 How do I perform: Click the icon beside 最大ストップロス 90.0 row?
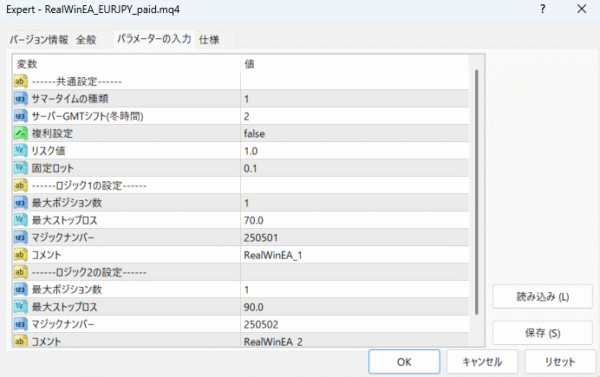point(20,307)
